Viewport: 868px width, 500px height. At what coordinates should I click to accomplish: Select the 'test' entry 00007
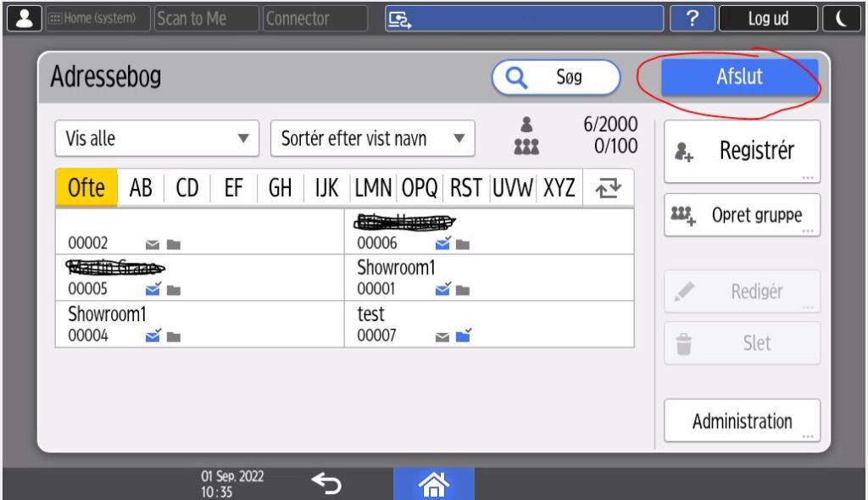point(488,324)
